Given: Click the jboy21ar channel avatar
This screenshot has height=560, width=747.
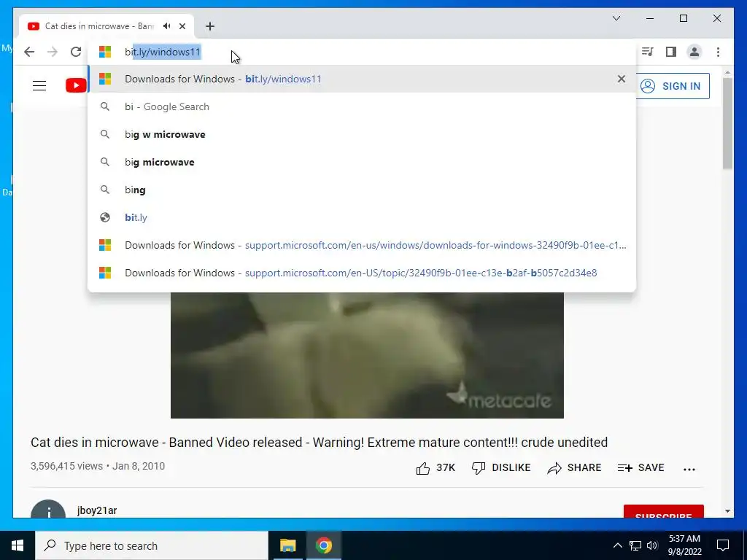Looking at the screenshot, I should pyautogui.click(x=48, y=510).
